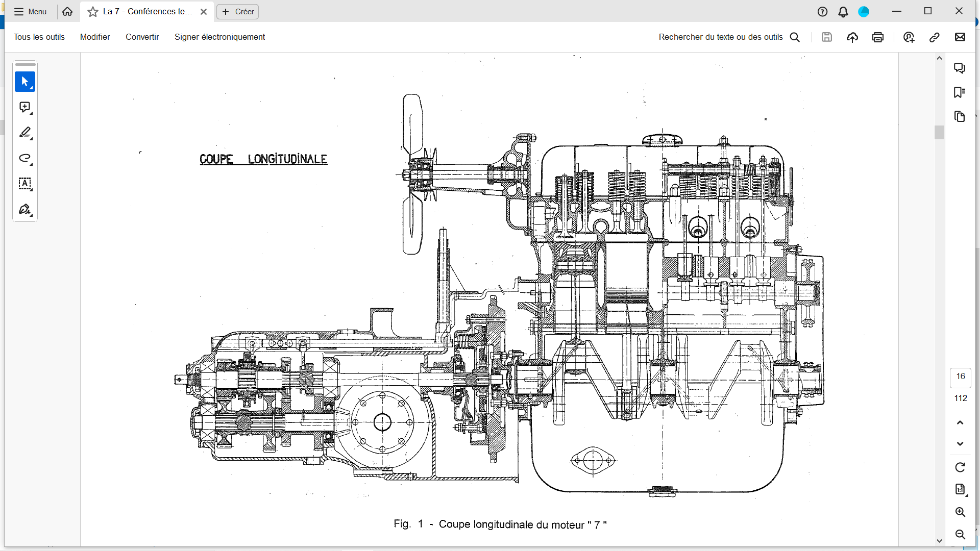Select the fill and sign pen tool
This screenshot has height=551, width=980.
(x=25, y=209)
